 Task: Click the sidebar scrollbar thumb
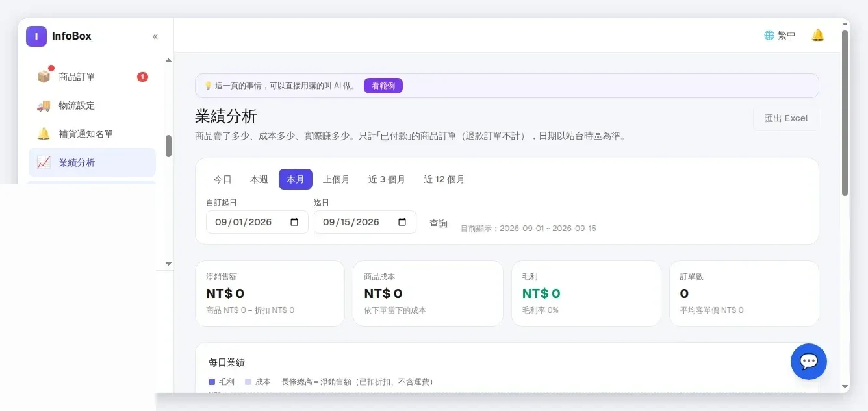tap(169, 146)
